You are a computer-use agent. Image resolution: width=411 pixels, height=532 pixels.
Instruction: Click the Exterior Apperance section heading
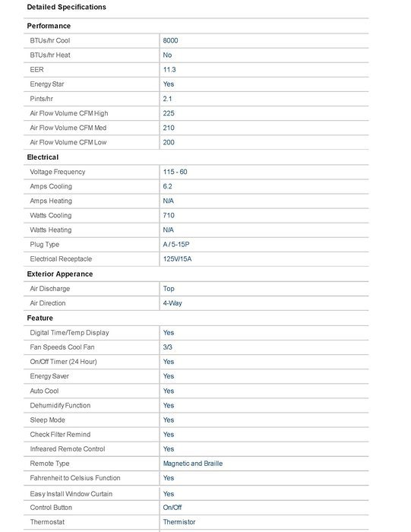pos(60,274)
